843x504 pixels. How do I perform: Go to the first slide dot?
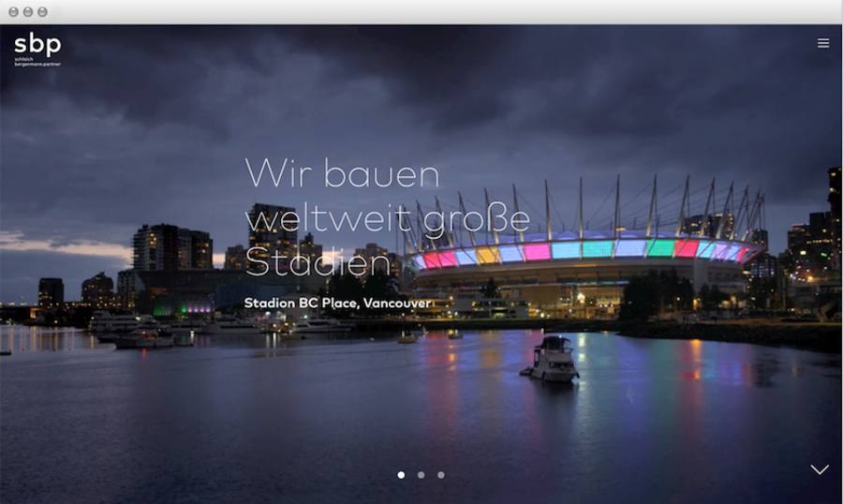[x=401, y=475]
